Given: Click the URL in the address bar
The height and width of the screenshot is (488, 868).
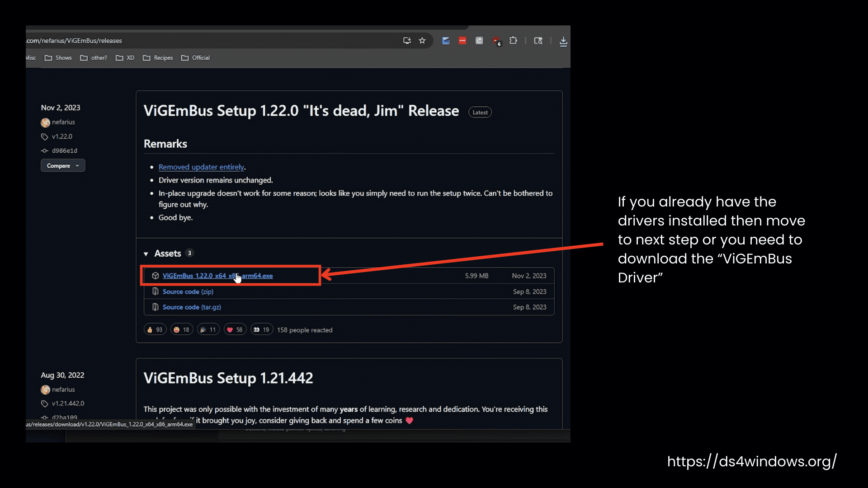Looking at the screenshot, I should coord(74,41).
